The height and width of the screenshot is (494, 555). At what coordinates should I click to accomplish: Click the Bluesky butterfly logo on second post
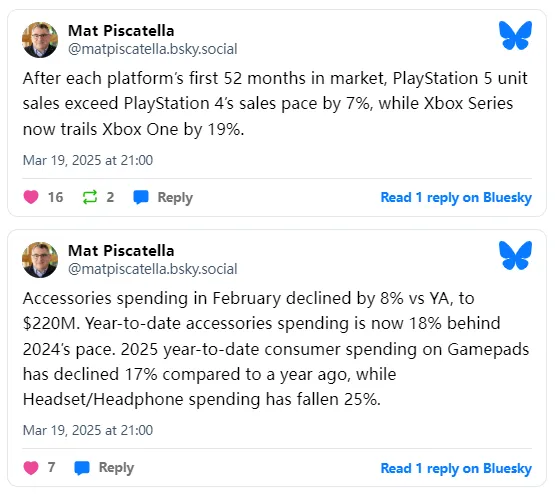coord(515,255)
